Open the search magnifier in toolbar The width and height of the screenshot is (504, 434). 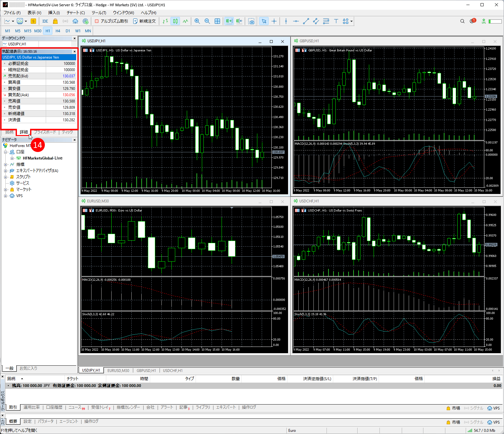coord(462,21)
